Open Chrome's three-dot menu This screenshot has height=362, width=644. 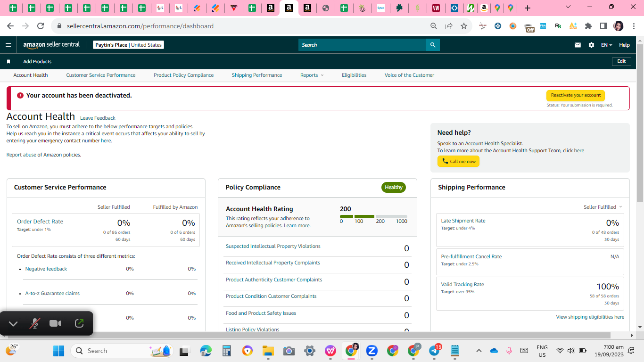(x=634, y=26)
